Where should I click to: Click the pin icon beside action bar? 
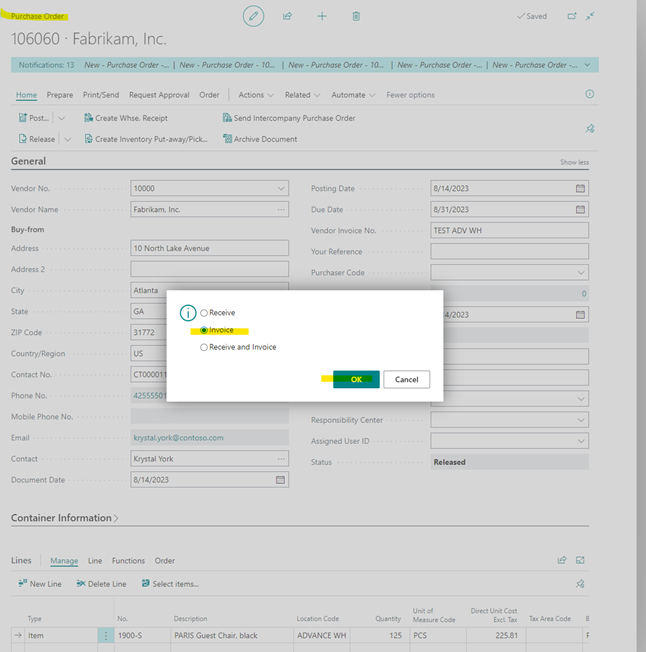point(590,128)
